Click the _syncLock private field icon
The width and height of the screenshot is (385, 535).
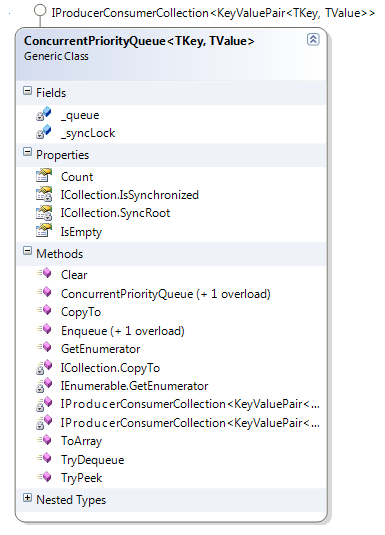(44, 132)
